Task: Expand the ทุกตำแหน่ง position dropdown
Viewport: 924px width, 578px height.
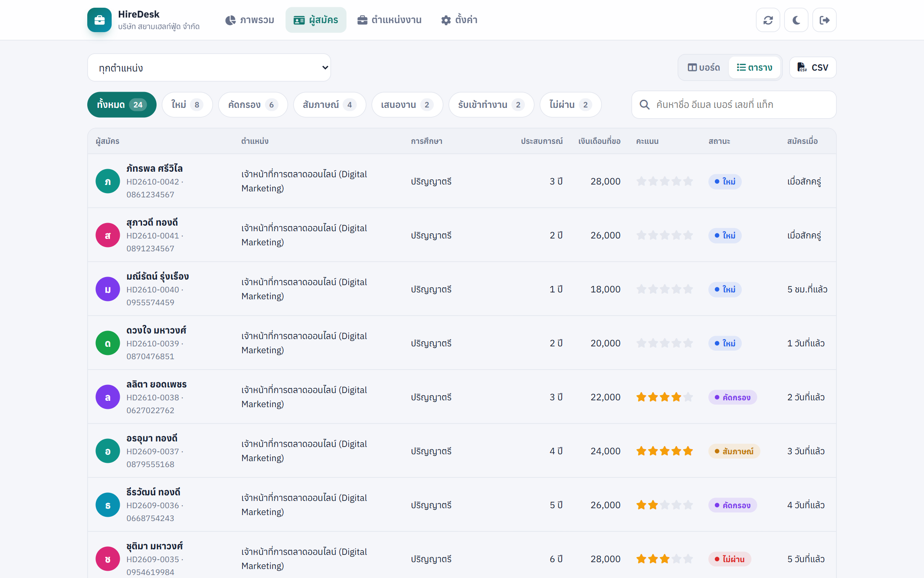Action: pos(209,68)
